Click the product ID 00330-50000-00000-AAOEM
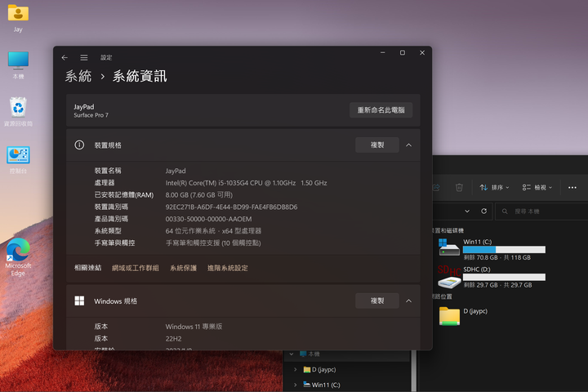Viewport: 588px width, 392px height. (208, 219)
